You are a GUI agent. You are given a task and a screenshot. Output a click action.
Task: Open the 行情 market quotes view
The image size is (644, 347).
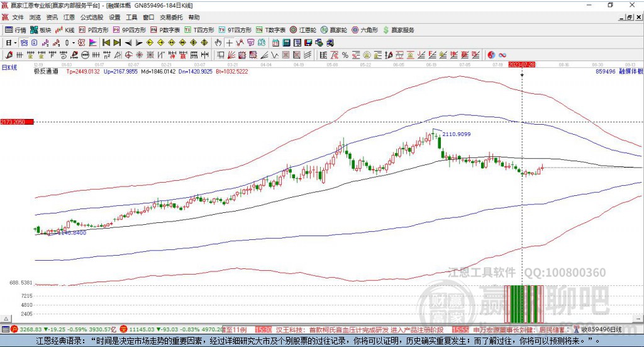[16, 30]
